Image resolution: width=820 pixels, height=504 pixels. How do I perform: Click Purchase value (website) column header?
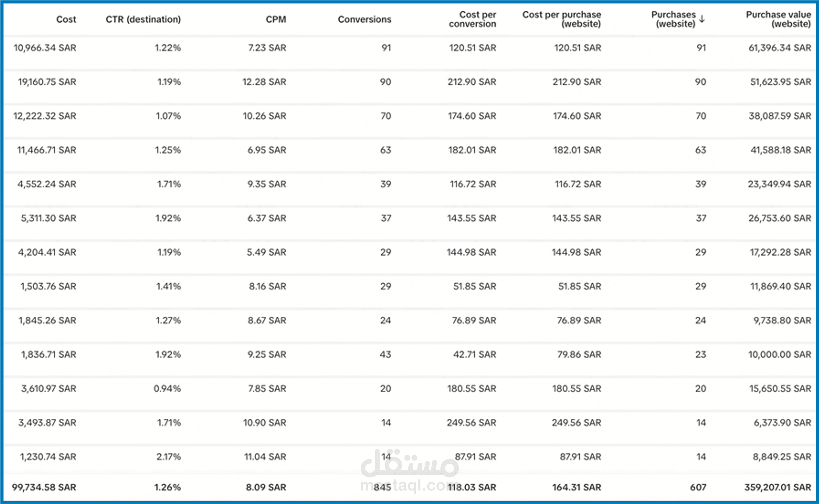(x=778, y=19)
